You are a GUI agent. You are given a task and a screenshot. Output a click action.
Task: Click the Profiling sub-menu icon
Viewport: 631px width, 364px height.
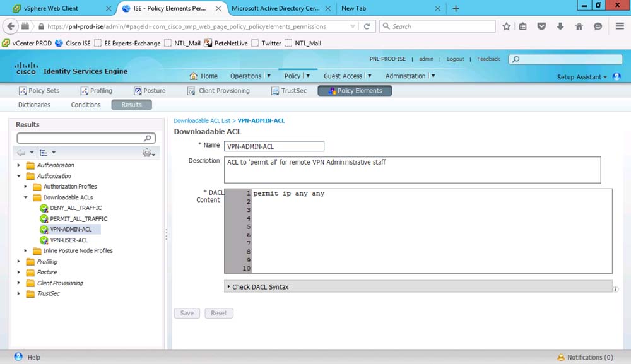click(x=84, y=91)
